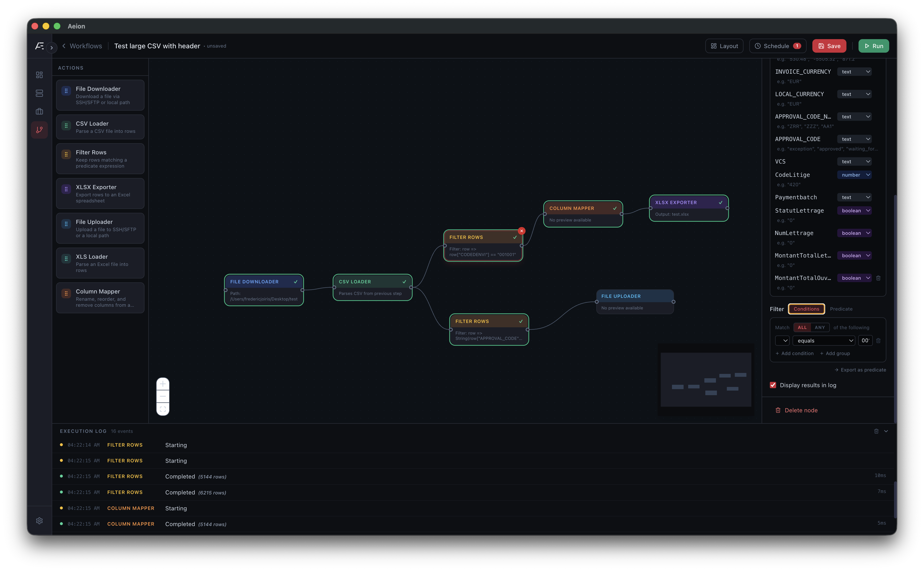The image size is (924, 571).
Task: Clear execution log using its trash icon
Action: 876,431
